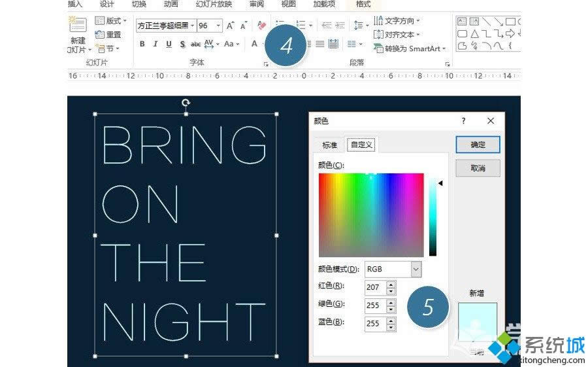Toggle italic formatting

tap(155, 44)
